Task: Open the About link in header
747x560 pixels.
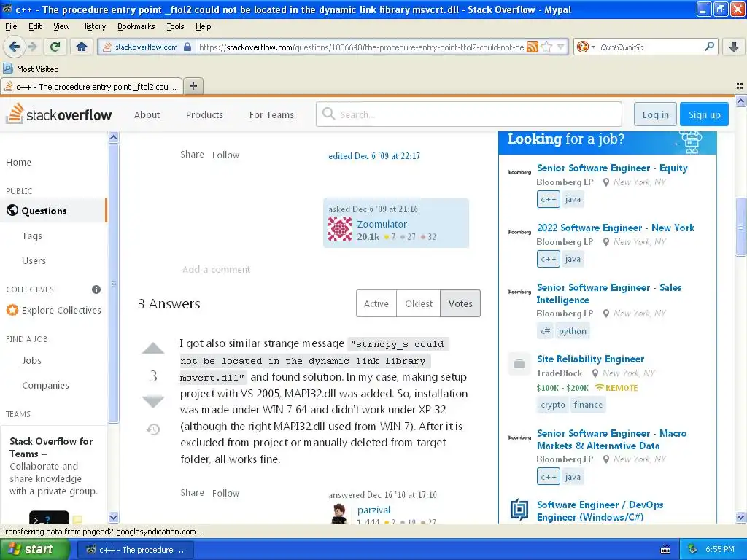Action: 147,114
